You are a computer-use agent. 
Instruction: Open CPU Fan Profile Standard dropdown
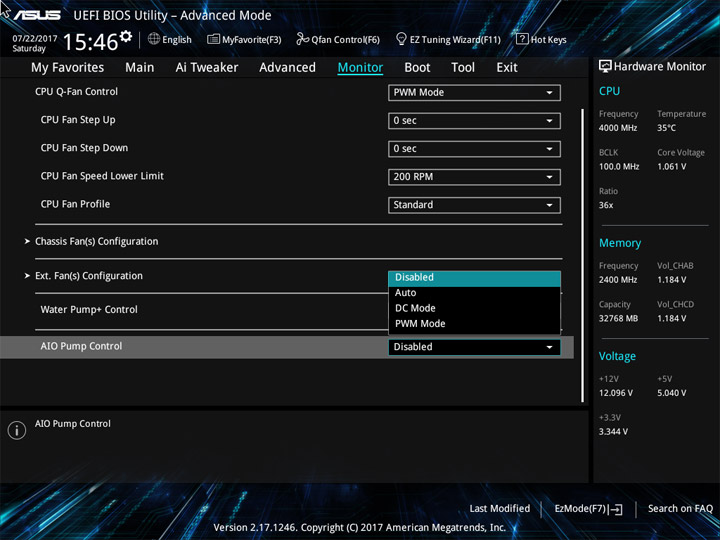point(474,205)
